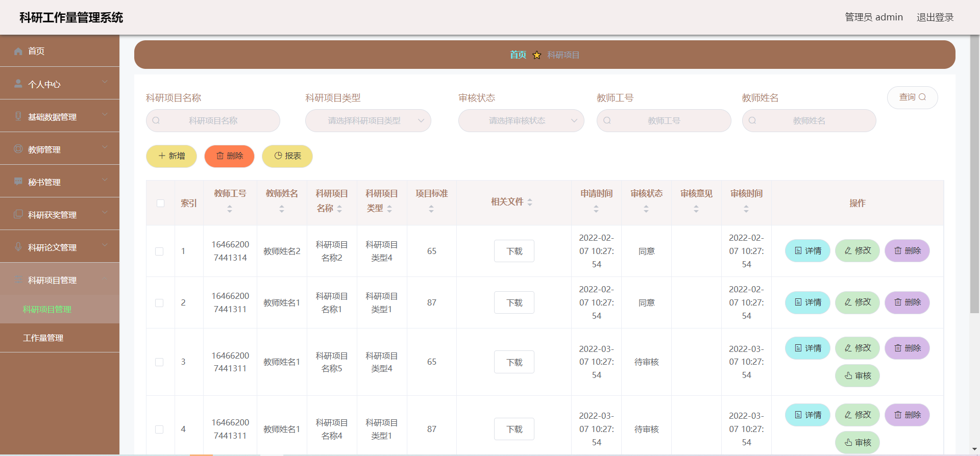The image size is (980, 456).
Task: Click search icon in 教师姓名 field
Action: pos(752,121)
